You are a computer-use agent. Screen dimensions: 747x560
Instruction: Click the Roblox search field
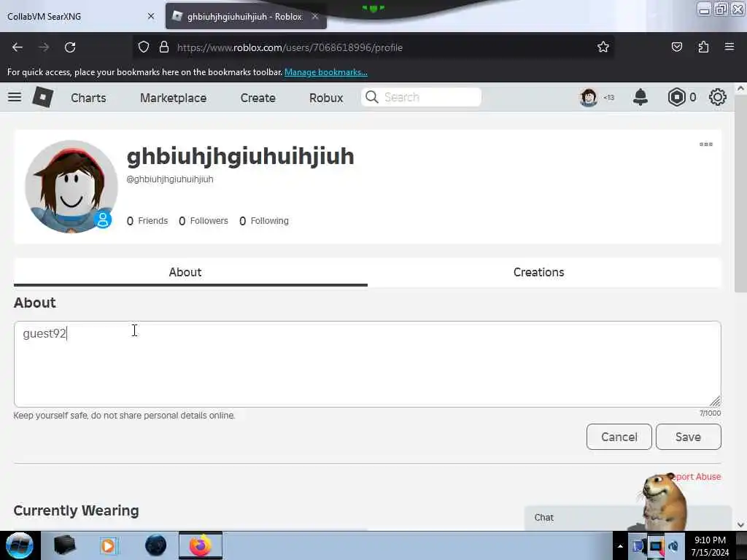click(421, 97)
